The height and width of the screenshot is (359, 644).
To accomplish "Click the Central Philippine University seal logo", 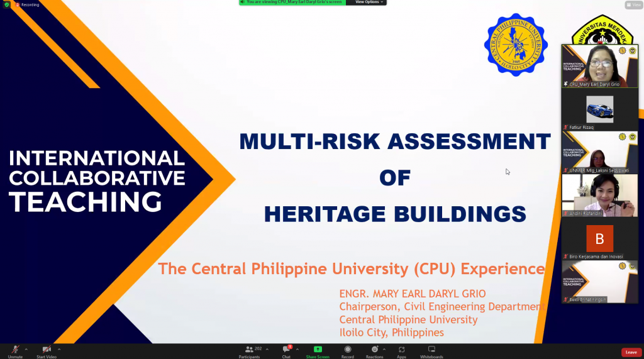I will (516, 45).
